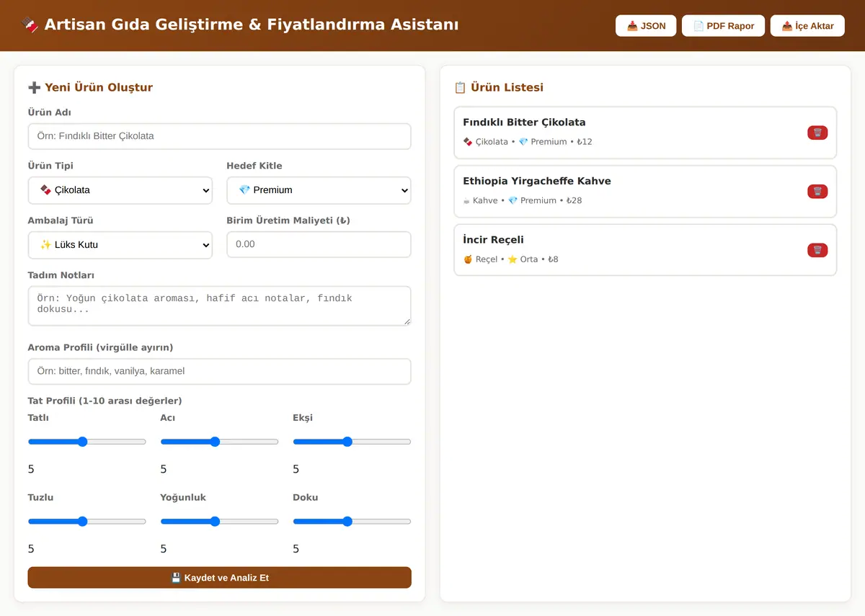The height and width of the screenshot is (616, 865).
Task: Open the Ürün Tipi dropdown
Action: pos(120,190)
